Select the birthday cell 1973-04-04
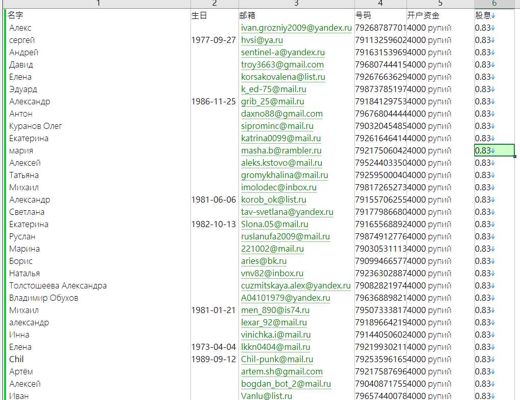Viewport: 520px width, 400px height. (x=214, y=347)
